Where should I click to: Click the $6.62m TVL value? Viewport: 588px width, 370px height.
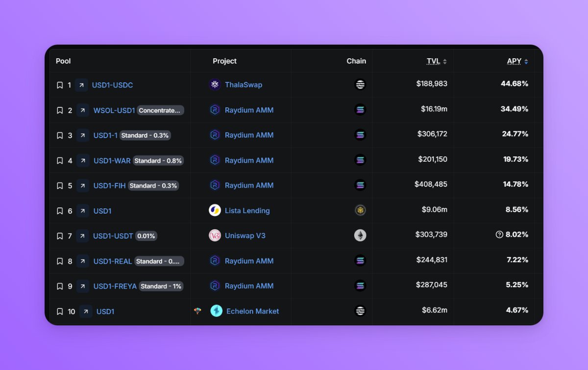click(435, 310)
